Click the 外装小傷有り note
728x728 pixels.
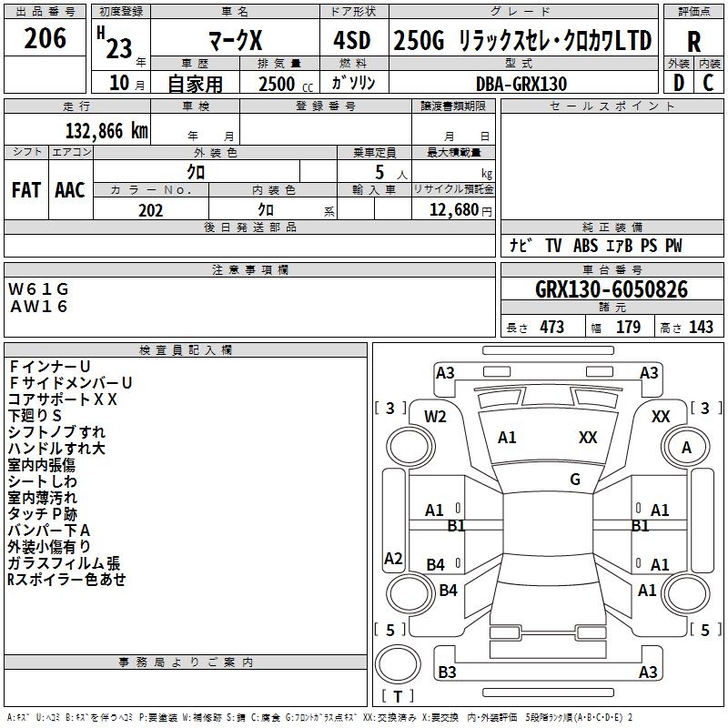[49, 547]
